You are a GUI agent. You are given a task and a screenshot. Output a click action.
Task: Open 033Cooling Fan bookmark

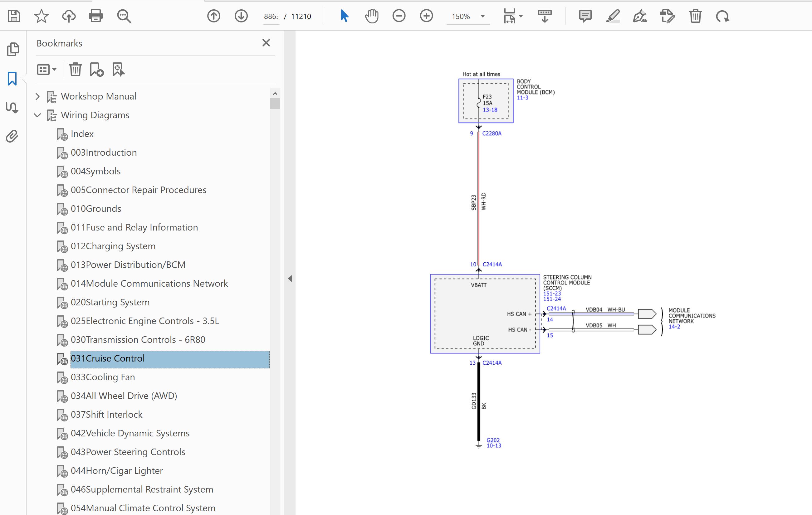tap(102, 377)
